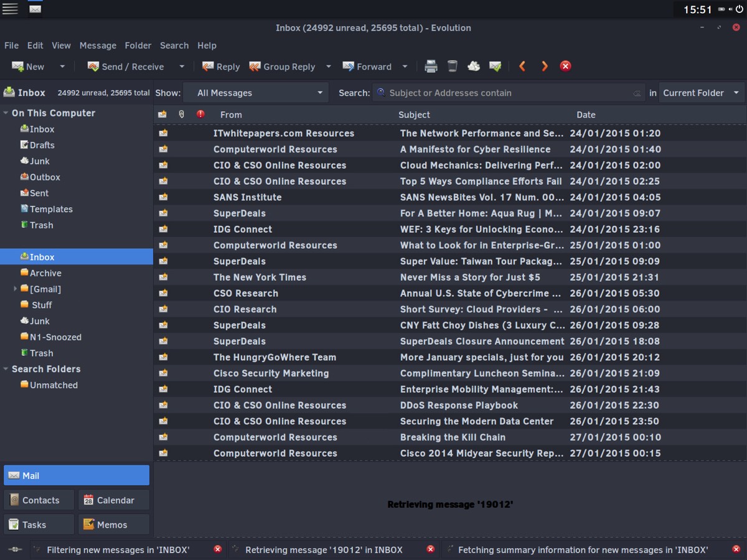Open the Show All Messages dropdown

point(256,93)
